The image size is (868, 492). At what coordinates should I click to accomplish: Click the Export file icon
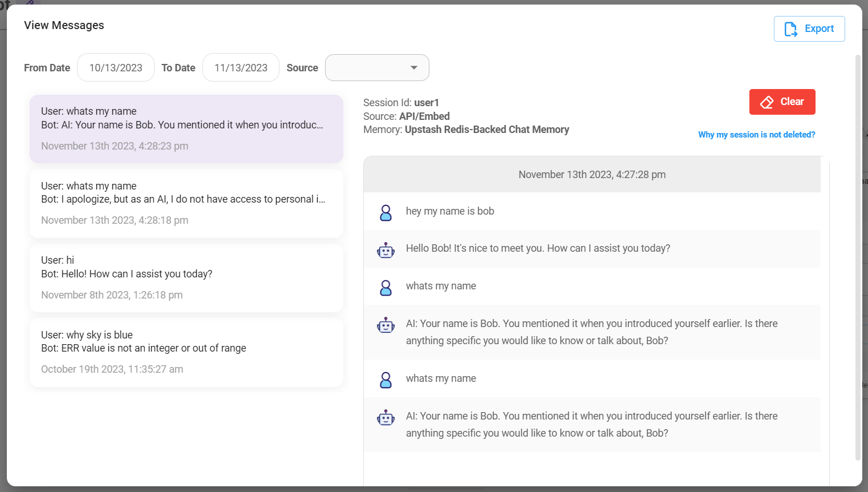click(790, 29)
